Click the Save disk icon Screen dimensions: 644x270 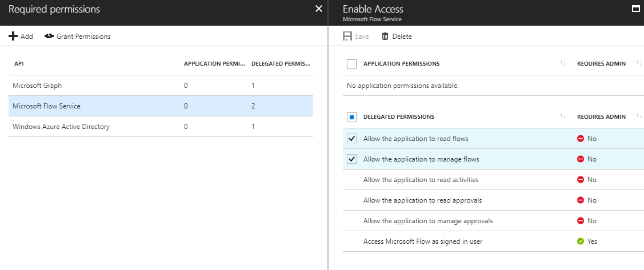coord(347,37)
